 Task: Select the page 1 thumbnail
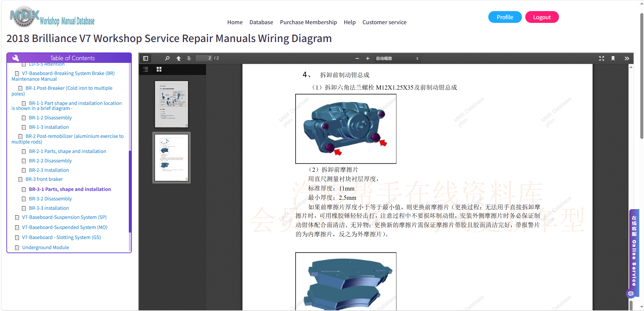tap(172, 104)
